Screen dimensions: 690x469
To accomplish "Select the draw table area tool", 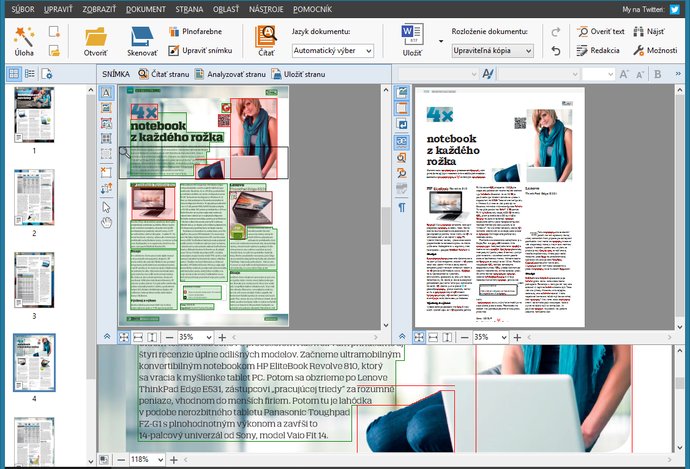I will (x=106, y=139).
